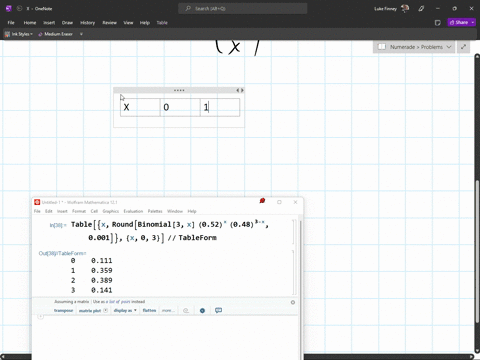Open Mathematica Graphics menu

click(x=111, y=211)
